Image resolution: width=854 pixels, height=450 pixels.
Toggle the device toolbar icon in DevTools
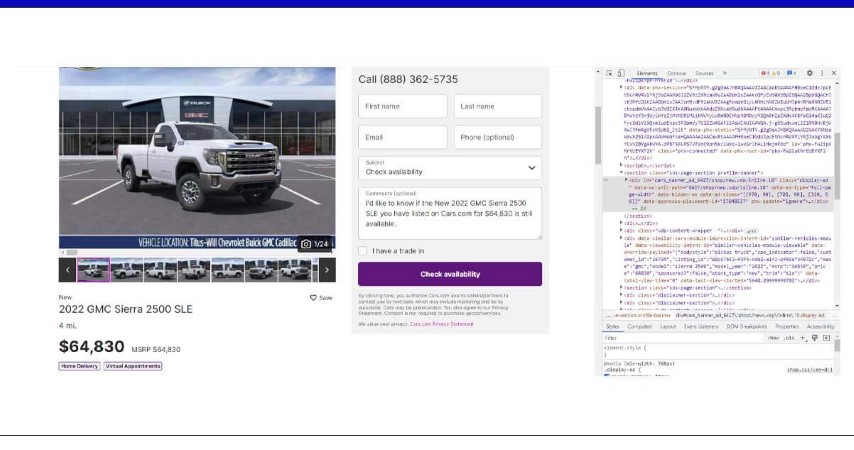pos(621,73)
